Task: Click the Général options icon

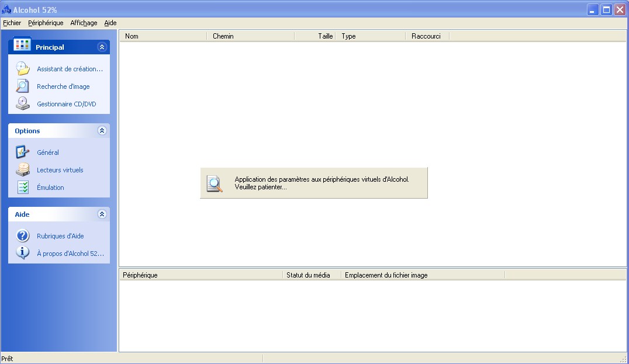Action: coord(22,152)
